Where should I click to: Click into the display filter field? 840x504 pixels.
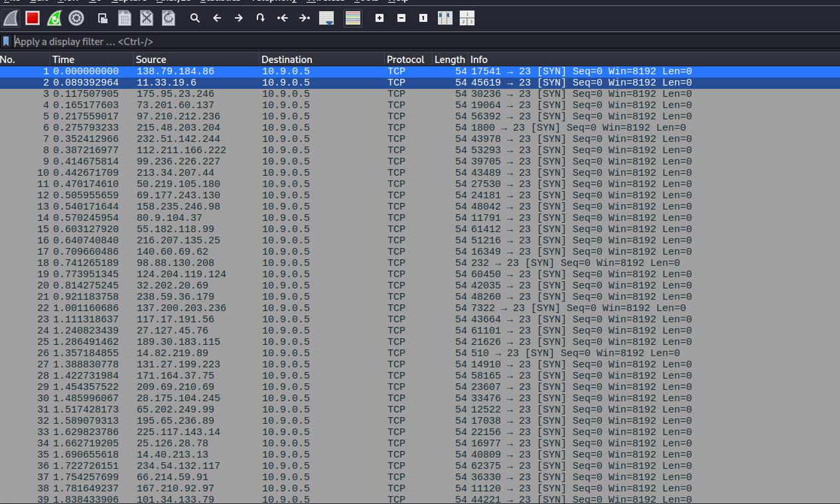pyautogui.click(x=398, y=41)
